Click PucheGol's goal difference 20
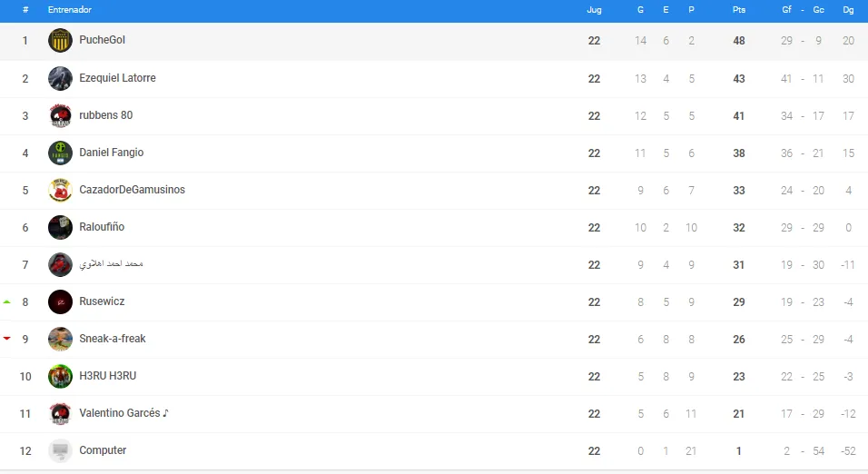 click(848, 41)
